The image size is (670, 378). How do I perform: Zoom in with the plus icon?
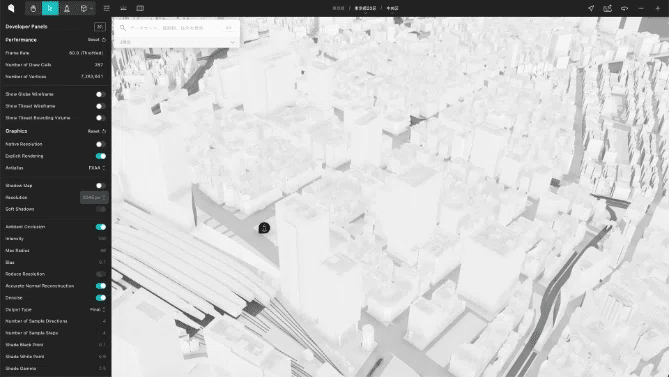point(658,8)
